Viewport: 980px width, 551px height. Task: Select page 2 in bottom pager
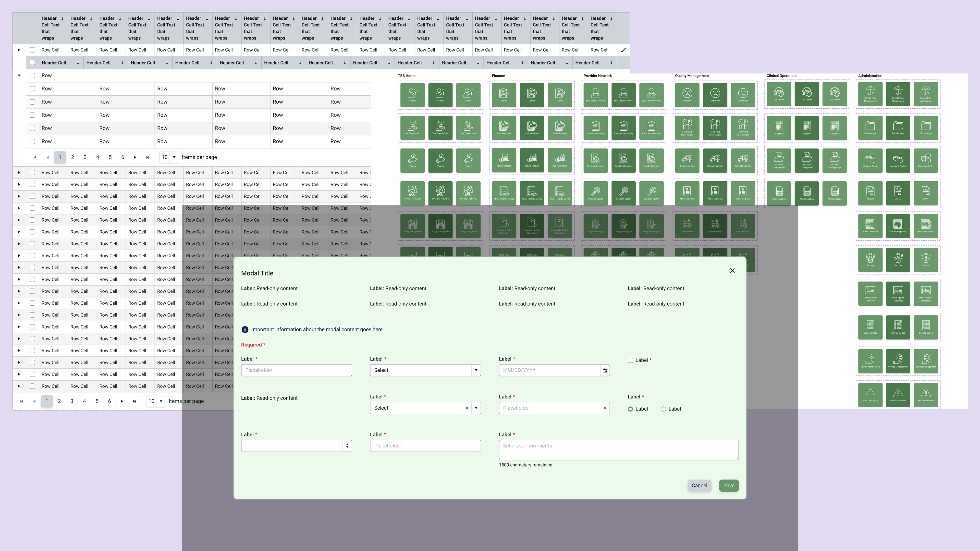coord(59,401)
